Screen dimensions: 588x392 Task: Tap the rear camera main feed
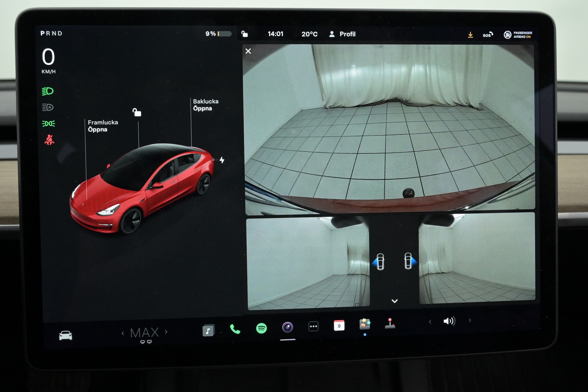click(389, 130)
